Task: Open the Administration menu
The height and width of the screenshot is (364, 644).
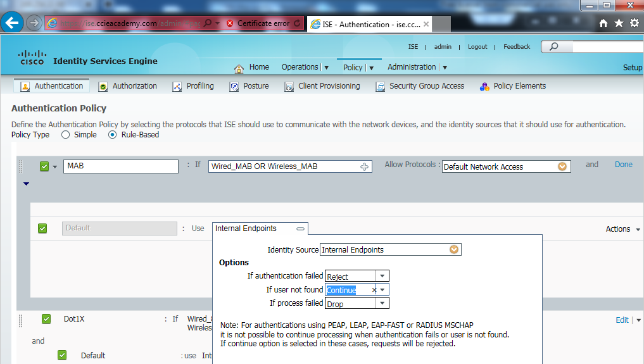Action: click(417, 67)
